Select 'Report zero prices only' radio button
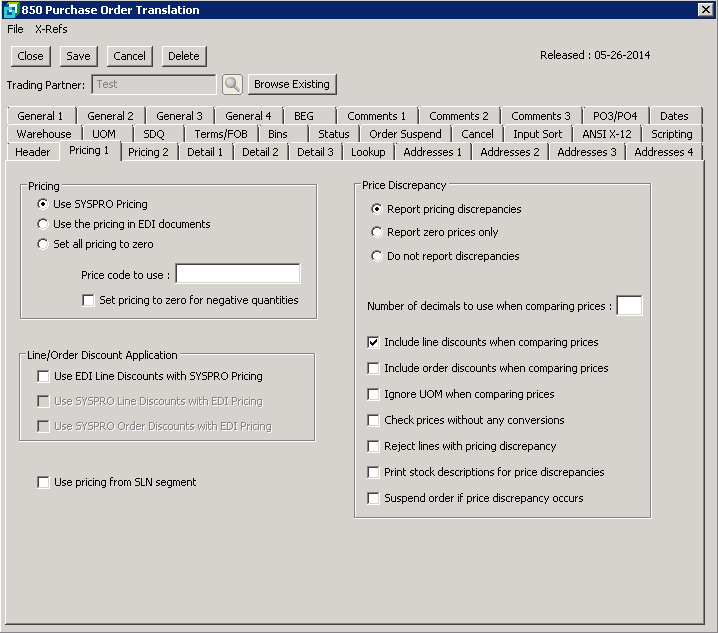The height and width of the screenshot is (633, 718). point(376,232)
